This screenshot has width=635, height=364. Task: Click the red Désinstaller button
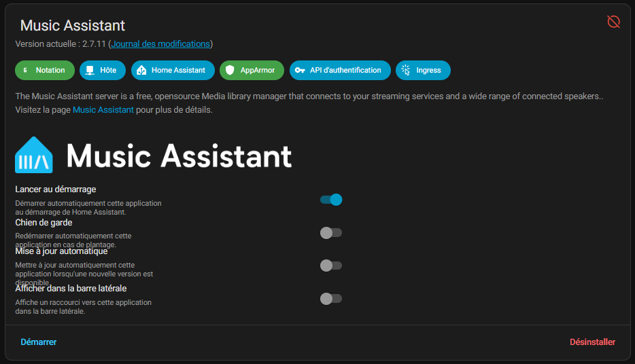(592, 342)
